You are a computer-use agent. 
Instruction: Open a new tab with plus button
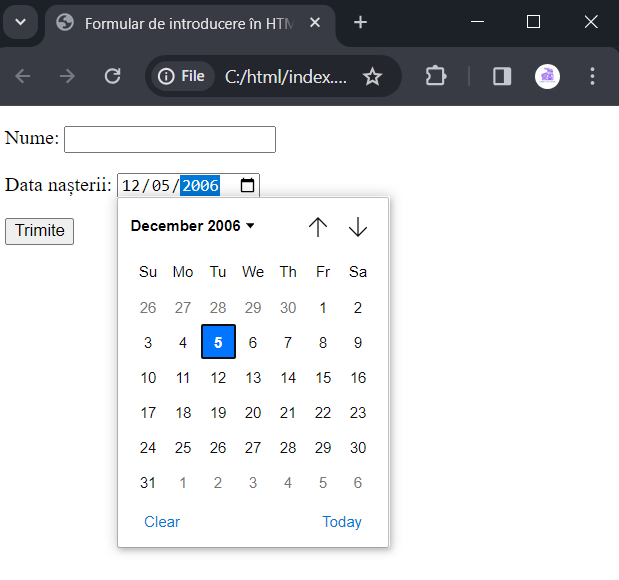[360, 22]
